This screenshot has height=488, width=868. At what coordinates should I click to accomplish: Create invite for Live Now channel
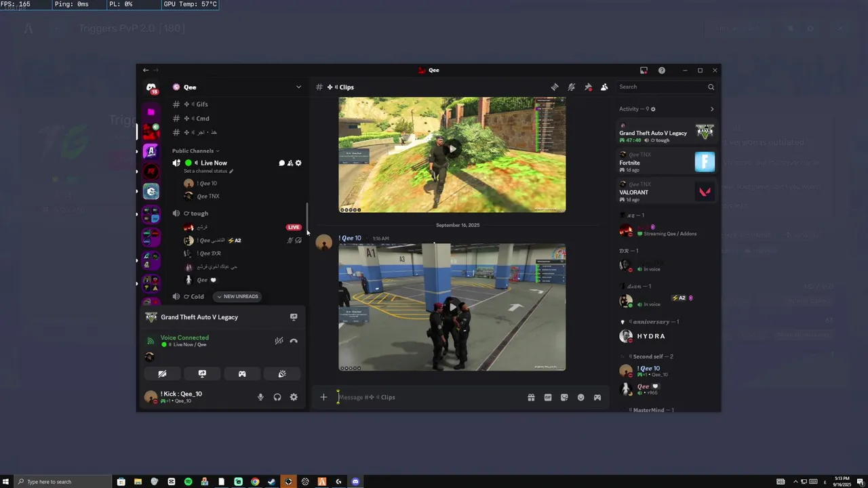[290, 163]
